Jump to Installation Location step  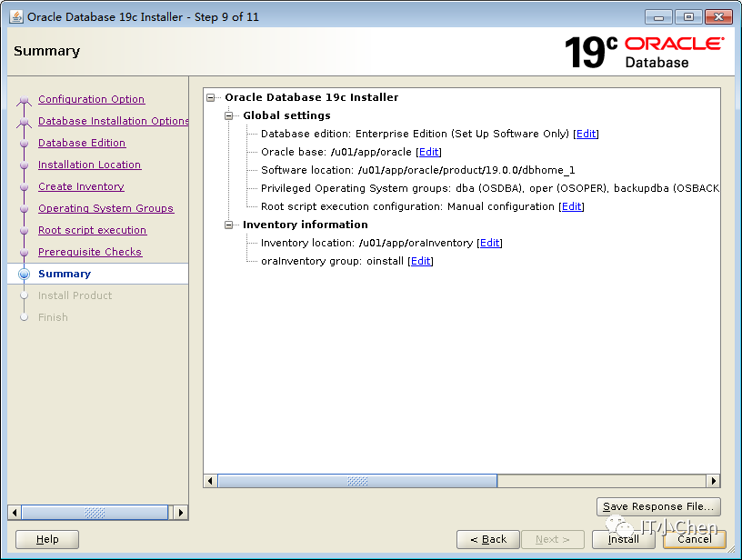89,165
